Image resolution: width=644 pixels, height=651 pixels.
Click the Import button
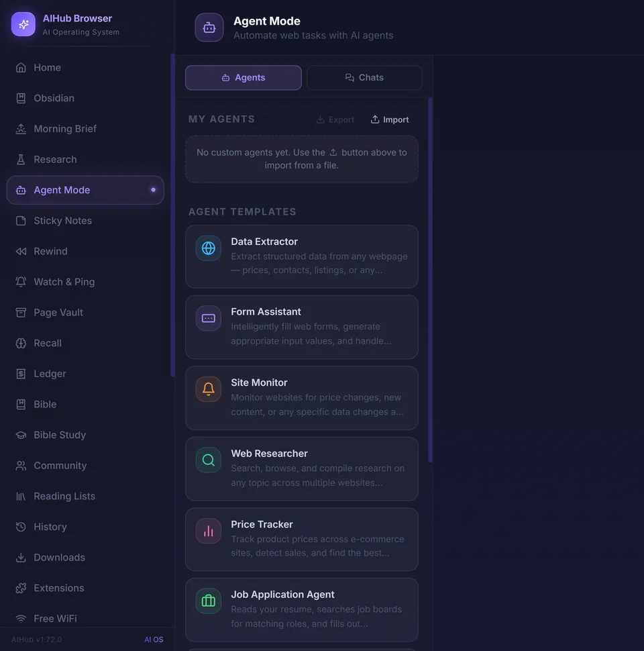(390, 119)
